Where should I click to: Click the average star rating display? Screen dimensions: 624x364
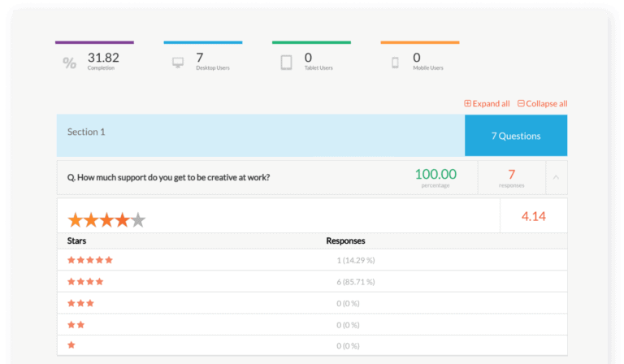106,219
